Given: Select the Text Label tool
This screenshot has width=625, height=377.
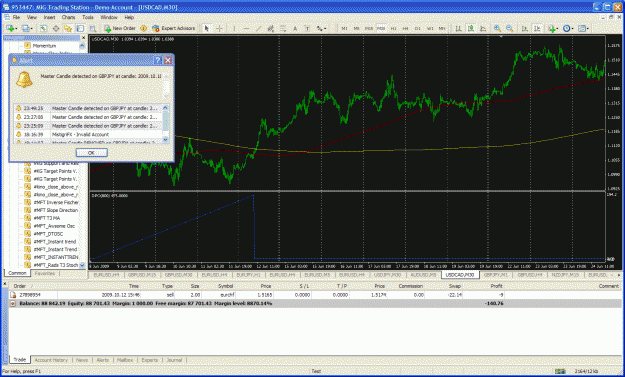Looking at the screenshot, I should pyautogui.click(x=307, y=28).
